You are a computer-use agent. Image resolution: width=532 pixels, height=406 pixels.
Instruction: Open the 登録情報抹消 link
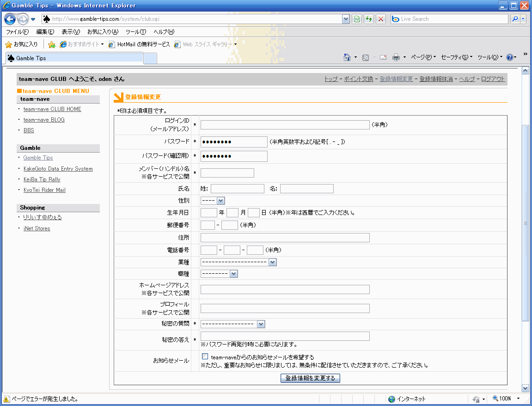436,79
